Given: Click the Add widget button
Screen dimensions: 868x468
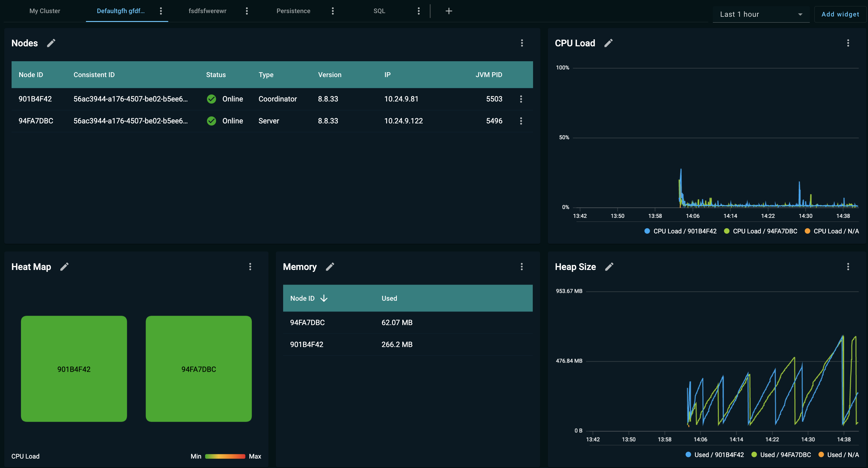Looking at the screenshot, I should tap(840, 15).
